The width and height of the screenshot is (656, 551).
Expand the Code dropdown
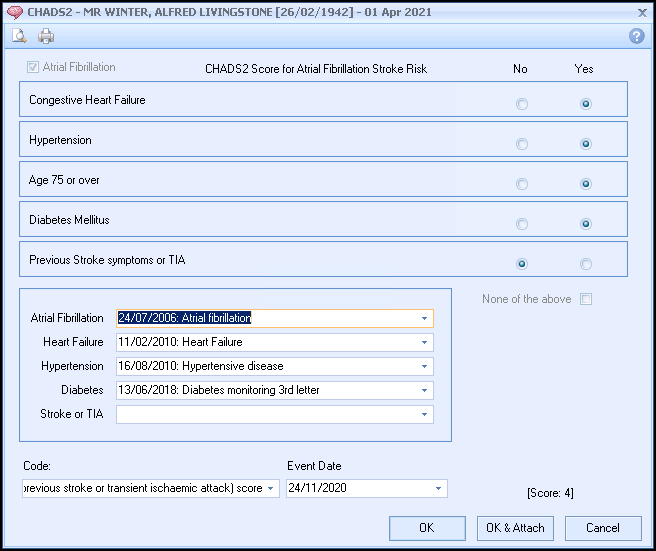pyautogui.click(x=271, y=489)
